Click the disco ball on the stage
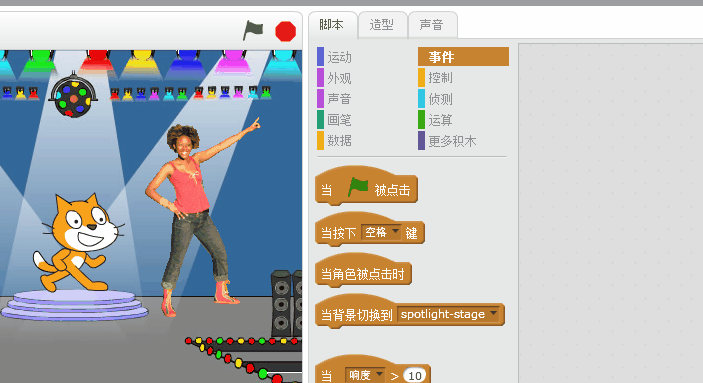The image size is (703, 383). 73,96
